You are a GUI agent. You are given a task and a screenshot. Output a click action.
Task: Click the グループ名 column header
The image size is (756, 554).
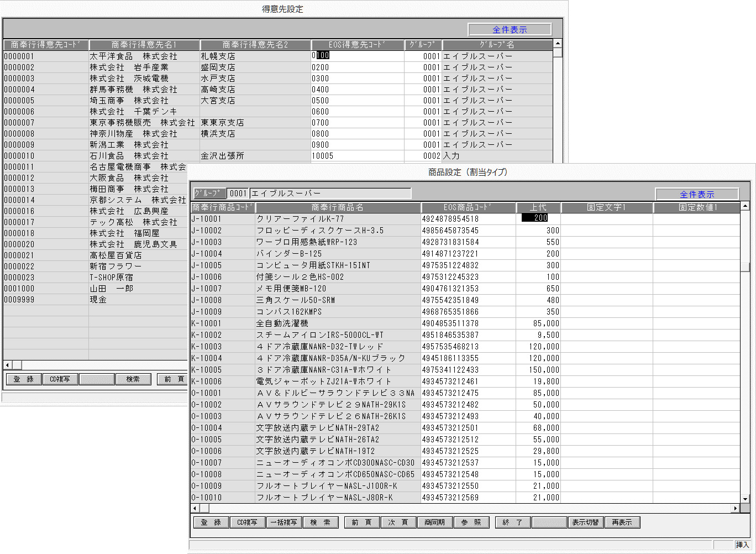[497, 45]
